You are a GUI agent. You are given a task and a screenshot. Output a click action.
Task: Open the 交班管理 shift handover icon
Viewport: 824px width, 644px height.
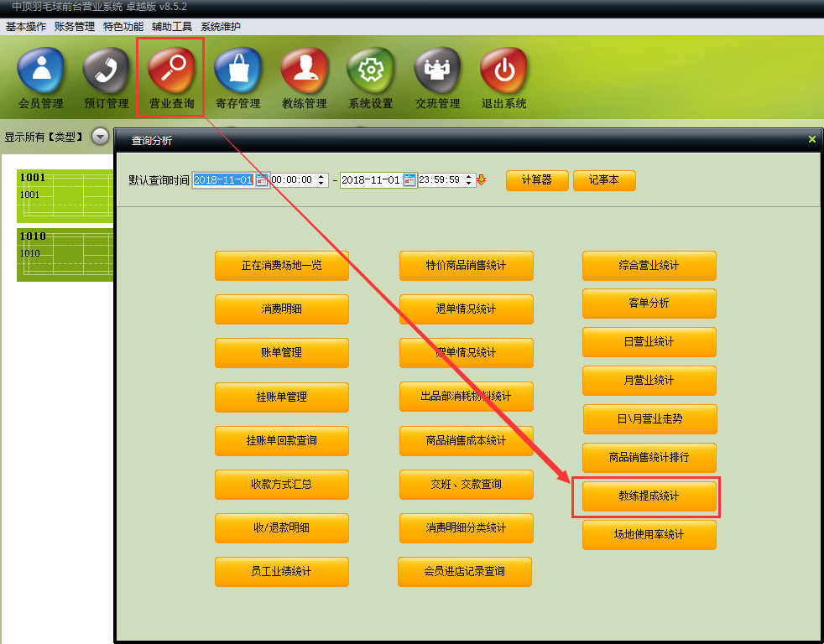coord(437,71)
